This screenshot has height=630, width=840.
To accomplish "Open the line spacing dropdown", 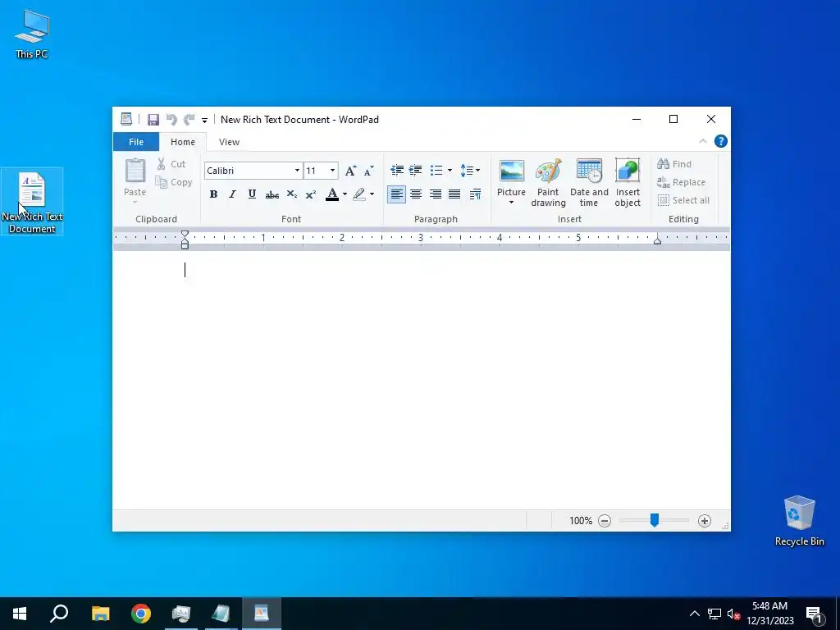I will click(470, 171).
